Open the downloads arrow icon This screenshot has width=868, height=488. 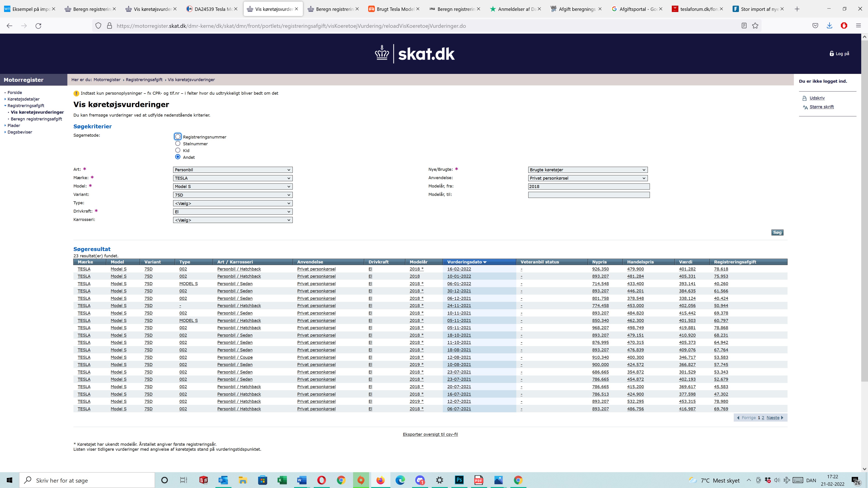(x=830, y=26)
